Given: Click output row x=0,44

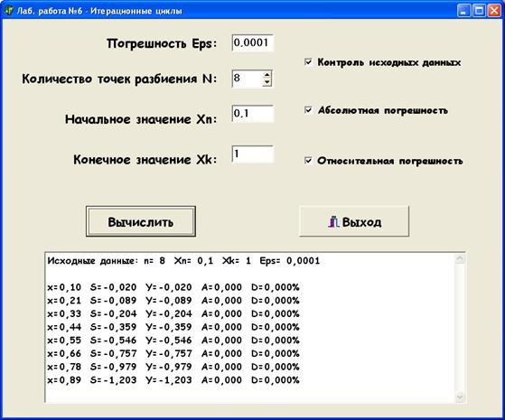Looking at the screenshot, I should tap(173, 327).
